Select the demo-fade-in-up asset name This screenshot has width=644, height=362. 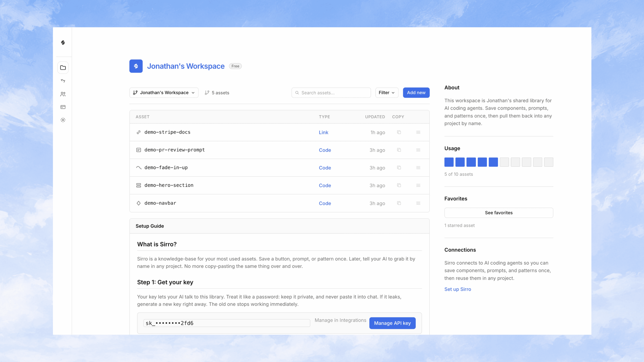(x=166, y=168)
